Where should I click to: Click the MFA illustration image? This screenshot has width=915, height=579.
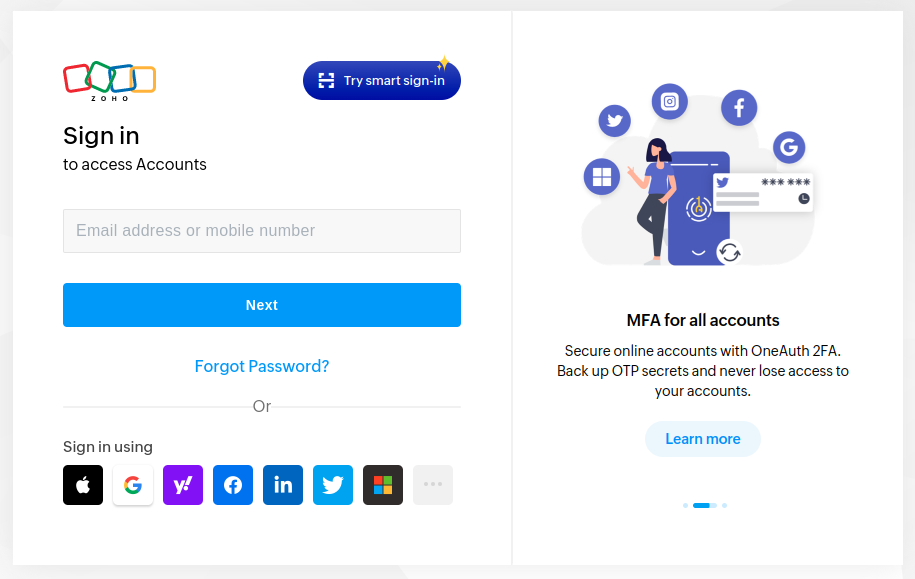[699, 175]
